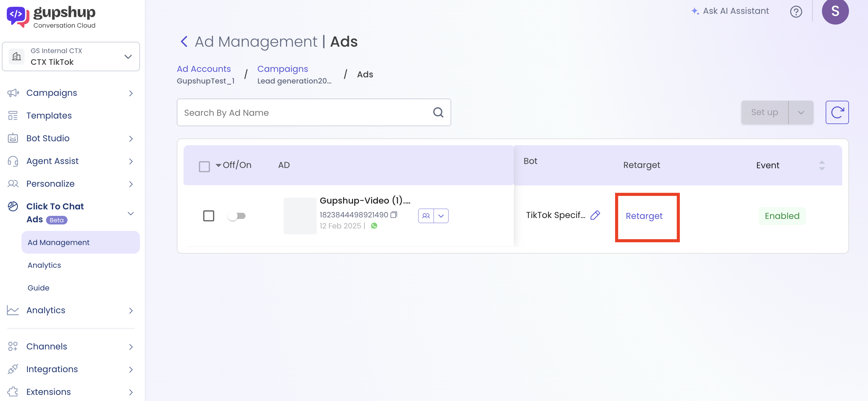The height and width of the screenshot is (401, 868).
Task: Click the search magnifier icon
Action: 438,112
